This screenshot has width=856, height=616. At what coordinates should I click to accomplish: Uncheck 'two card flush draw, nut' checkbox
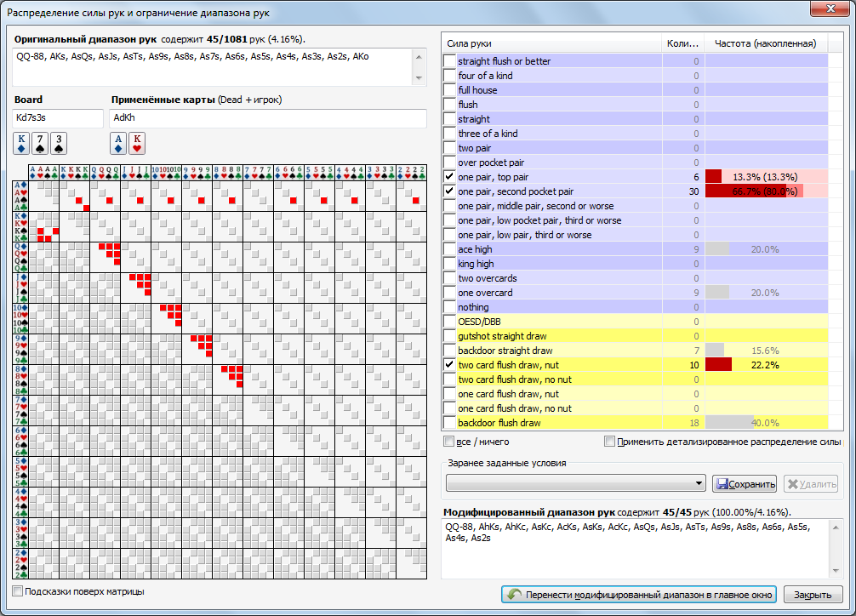(449, 365)
